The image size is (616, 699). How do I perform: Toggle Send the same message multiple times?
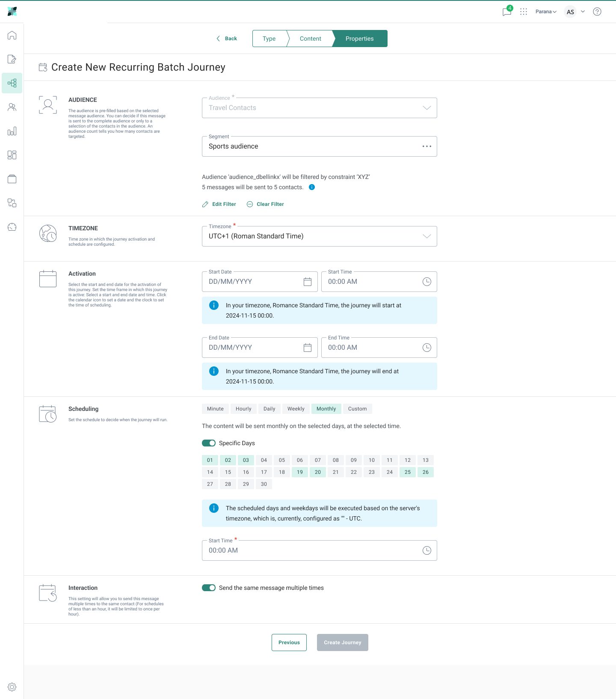(209, 588)
